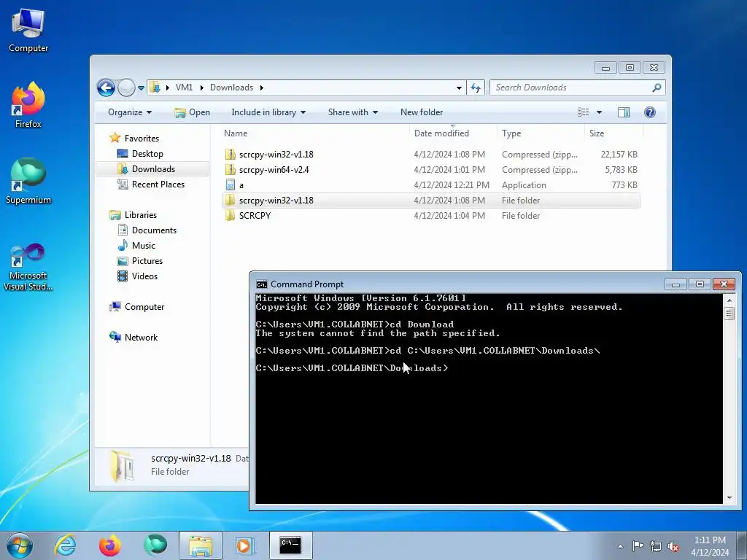Click VM1 in the address breadcrumb
747x560 pixels.
(x=184, y=87)
